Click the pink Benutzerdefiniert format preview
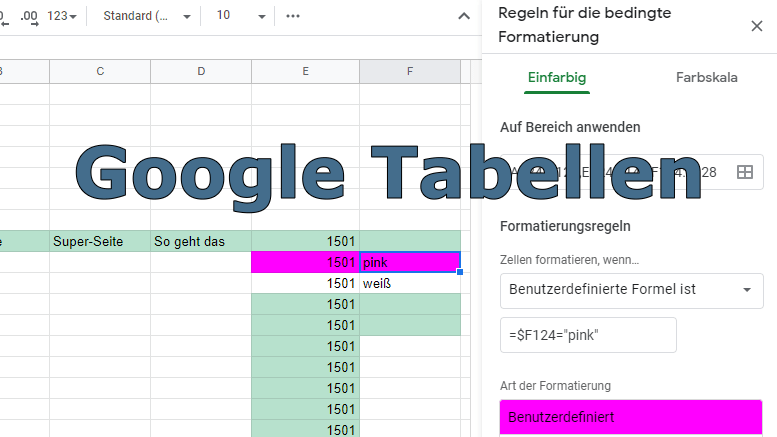Viewport: 777px width, 437px height. [x=631, y=417]
